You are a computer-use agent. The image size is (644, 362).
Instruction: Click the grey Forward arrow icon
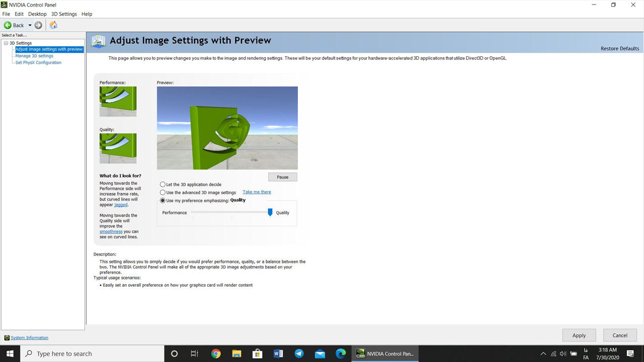[x=38, y=25]
